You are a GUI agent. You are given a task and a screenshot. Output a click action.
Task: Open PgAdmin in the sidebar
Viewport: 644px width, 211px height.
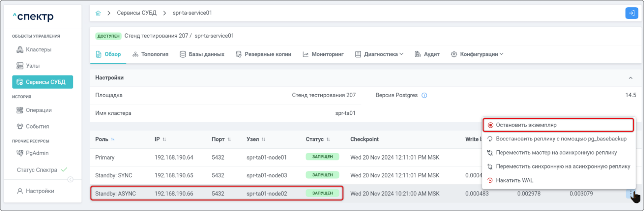[37, 153]
